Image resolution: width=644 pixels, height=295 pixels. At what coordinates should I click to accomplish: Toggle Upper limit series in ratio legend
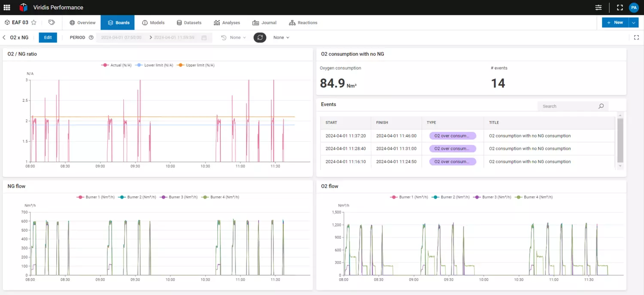click(x=196, y=65)
